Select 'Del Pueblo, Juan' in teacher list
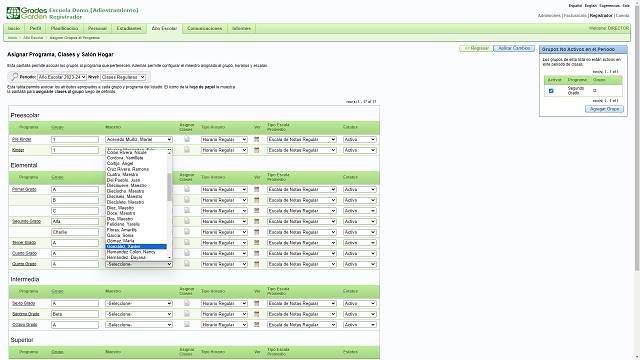This screenshot has width=640, height=360. (136, 180)
